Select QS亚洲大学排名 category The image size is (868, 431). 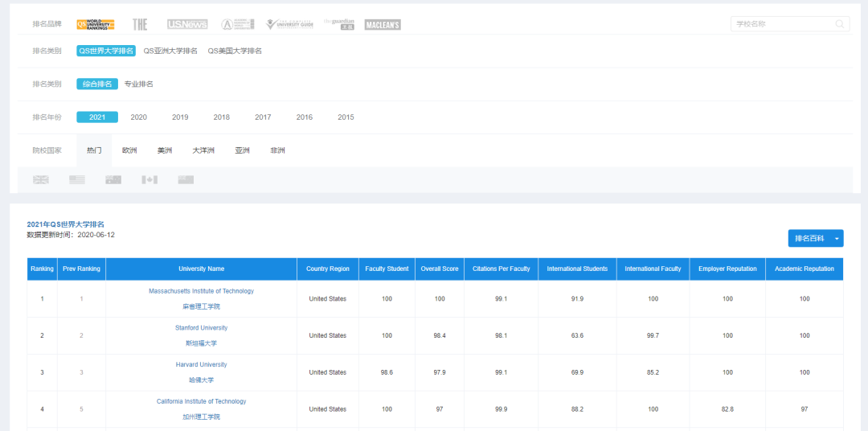[x=170, y=51]
